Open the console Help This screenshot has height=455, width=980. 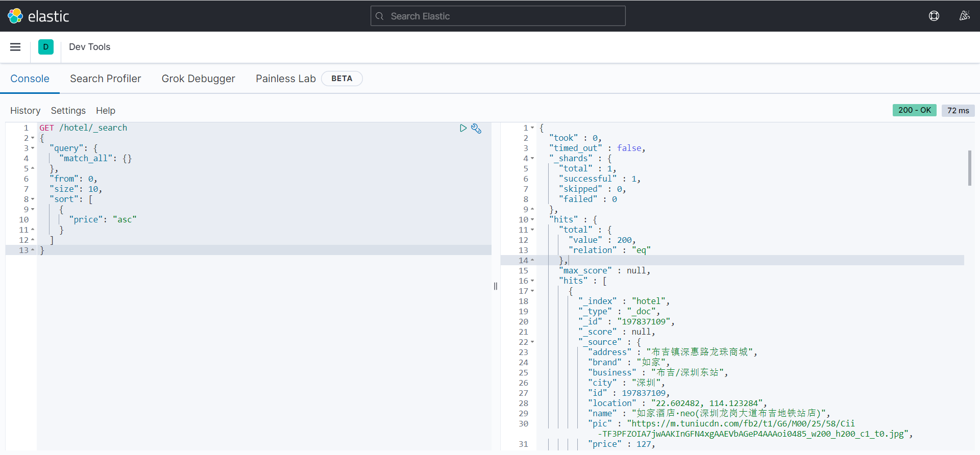pos(106,111)
